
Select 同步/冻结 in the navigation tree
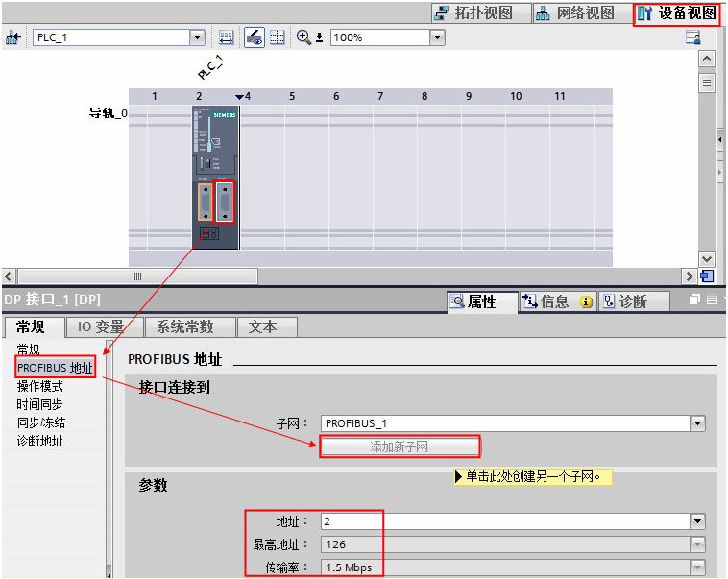tap(41, 422)
